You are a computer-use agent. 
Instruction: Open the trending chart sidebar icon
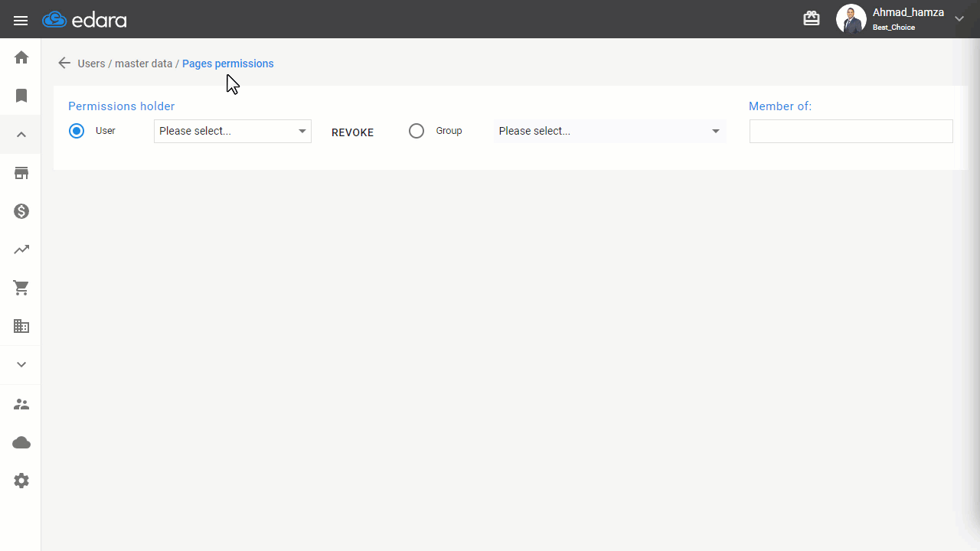click(21, 249)
